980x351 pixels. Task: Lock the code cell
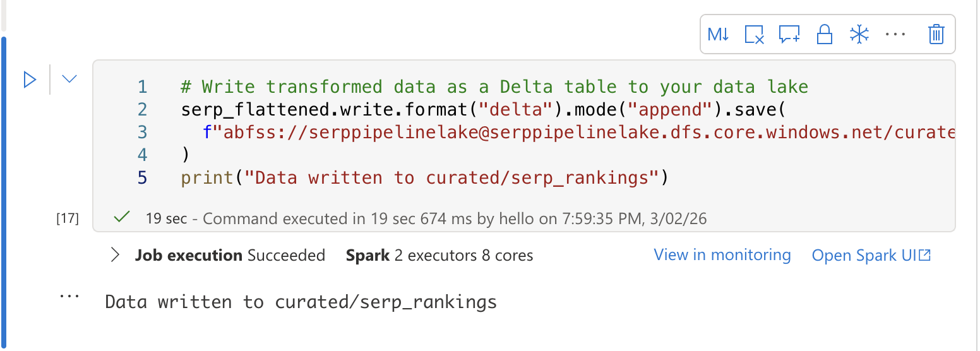tap(824, 34)
